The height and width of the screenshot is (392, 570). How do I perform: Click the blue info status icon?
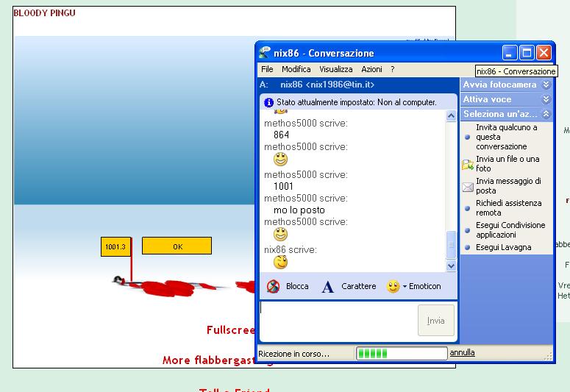268,102
